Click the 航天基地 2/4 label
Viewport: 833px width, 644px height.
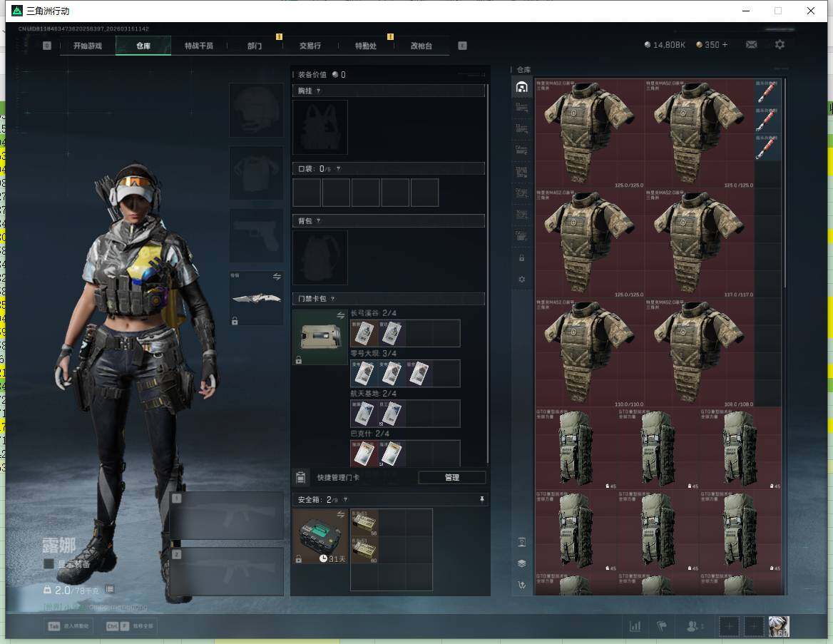click(373, 393)
